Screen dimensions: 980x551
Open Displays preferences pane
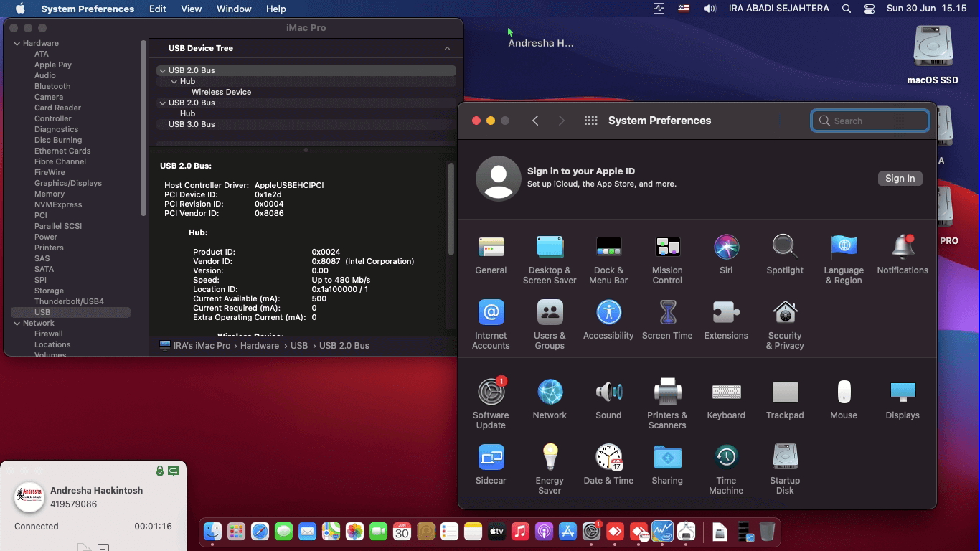pyautogui.click(x=903, y=400)
